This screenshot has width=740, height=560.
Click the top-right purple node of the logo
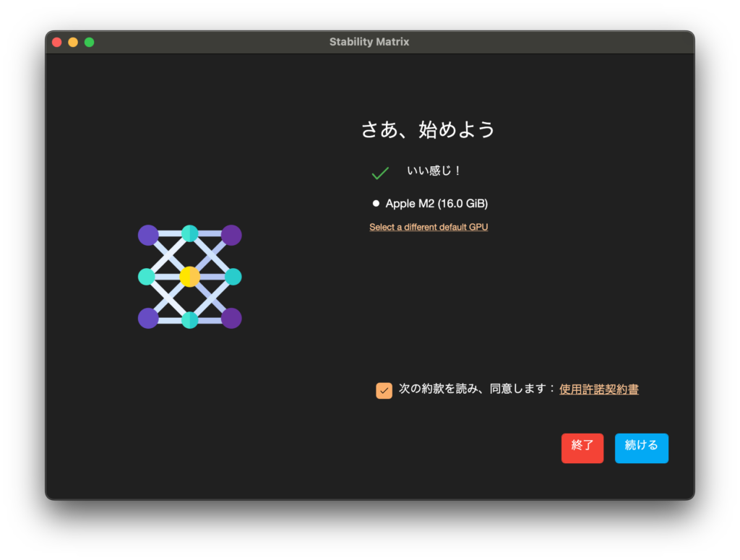point(231,235)
